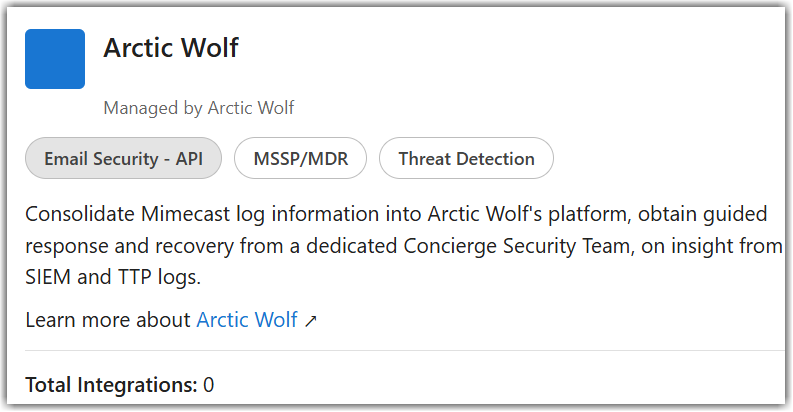Click the external link arrow icon

click(311, 321)
